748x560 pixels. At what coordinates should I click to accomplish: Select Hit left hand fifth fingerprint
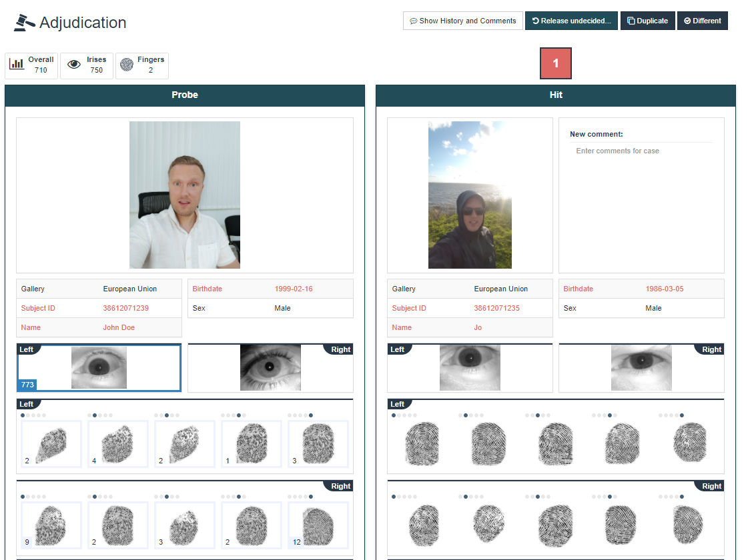690,442
